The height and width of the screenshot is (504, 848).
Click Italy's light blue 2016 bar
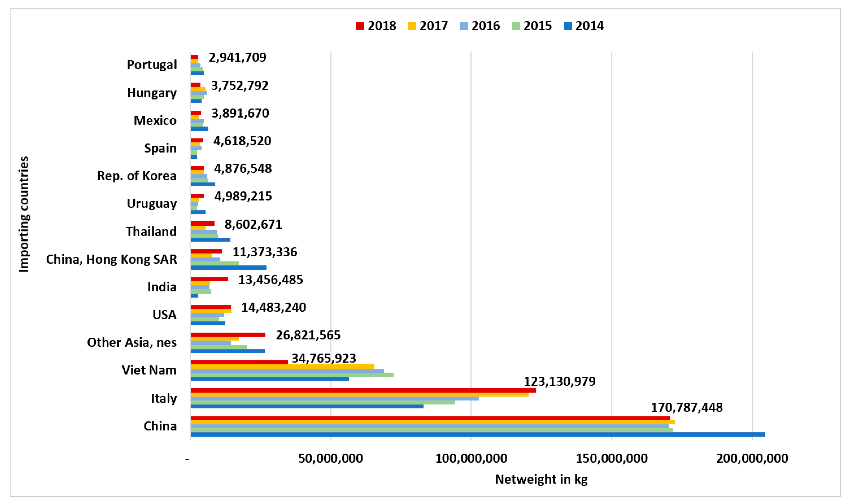335,399
